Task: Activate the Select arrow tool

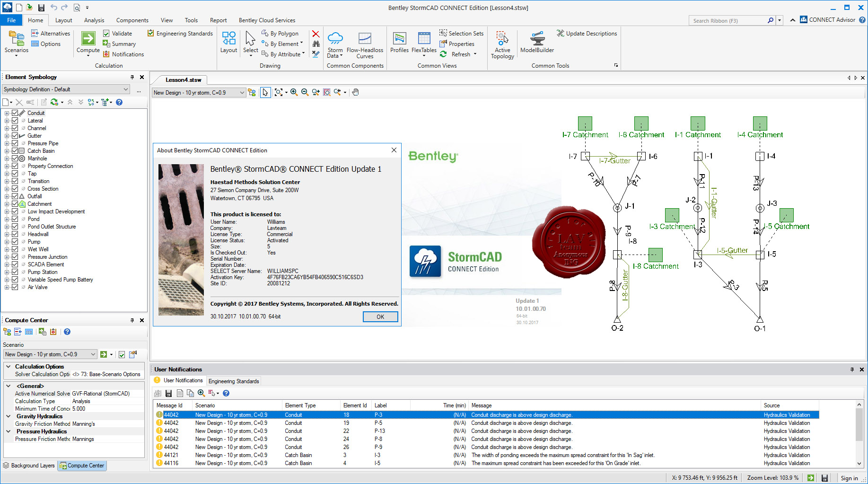Action: (251, 43)
